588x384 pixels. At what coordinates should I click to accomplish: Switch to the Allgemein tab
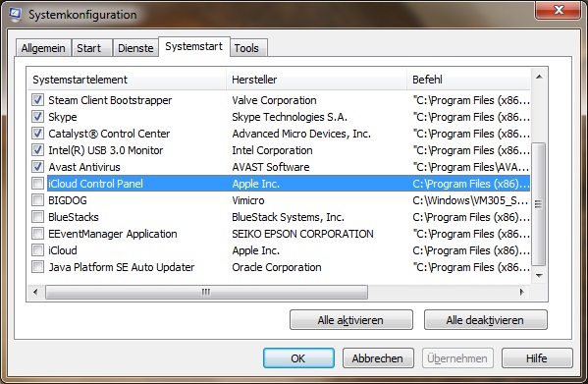pos(43,48)
